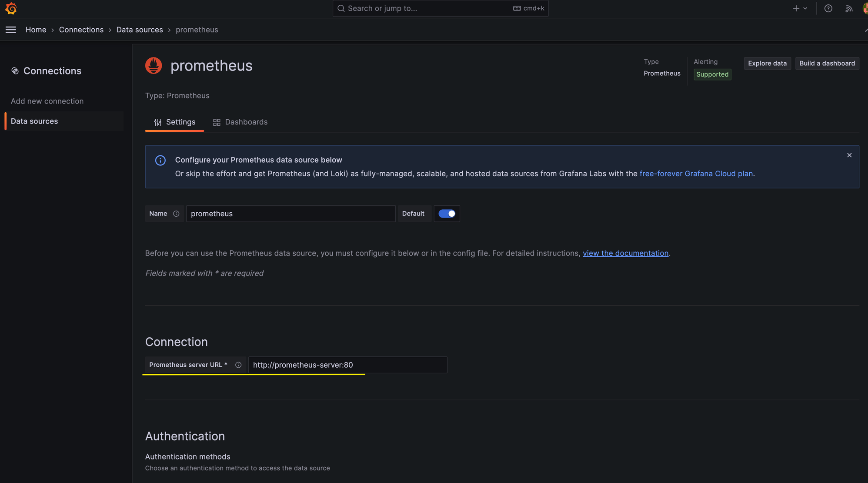Close the info banner

click(849, 155)
